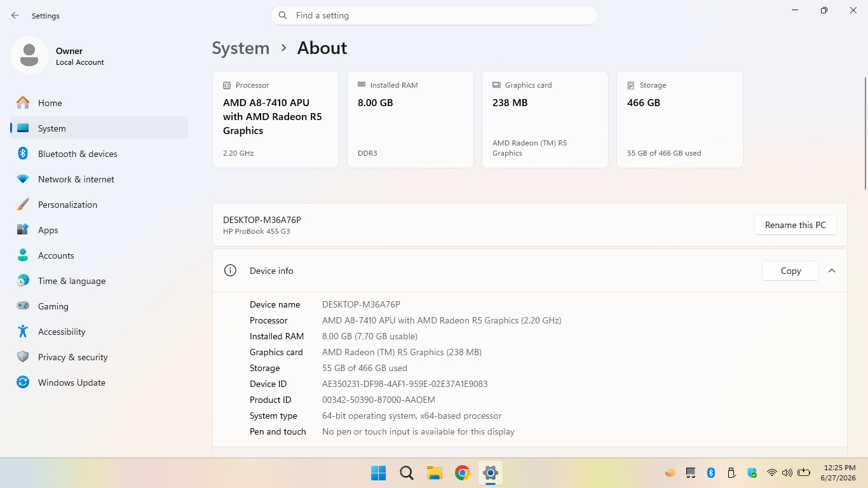This screenshot has width=868, height=488.
Task: Open Personalization settings
Action: 99,205
